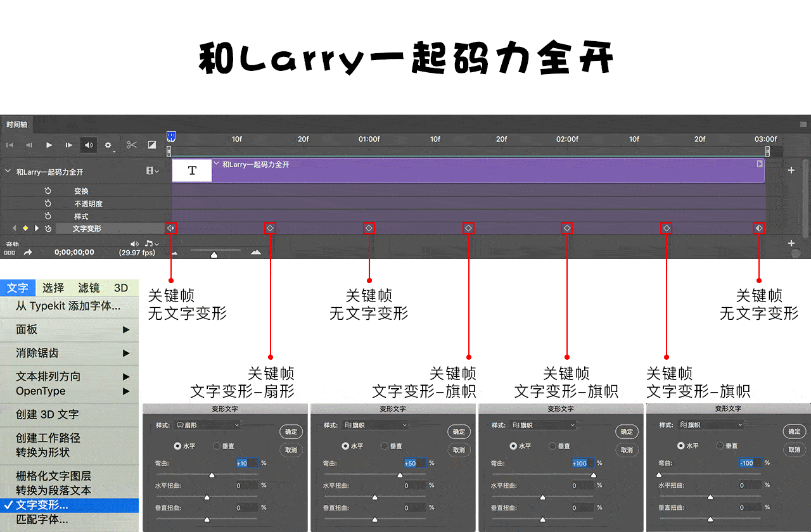Viewport: 811px width, 532px height.
Task: Toggle audio playback speaker button in timeline
Action: click(89, 145)
